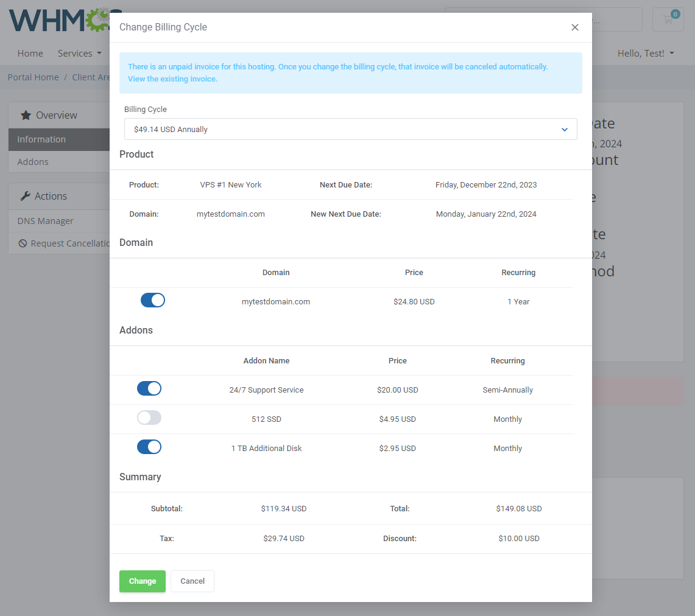Turn off the 24/7 Support Service addon
The image size is (695, 616).
point(149,388)
